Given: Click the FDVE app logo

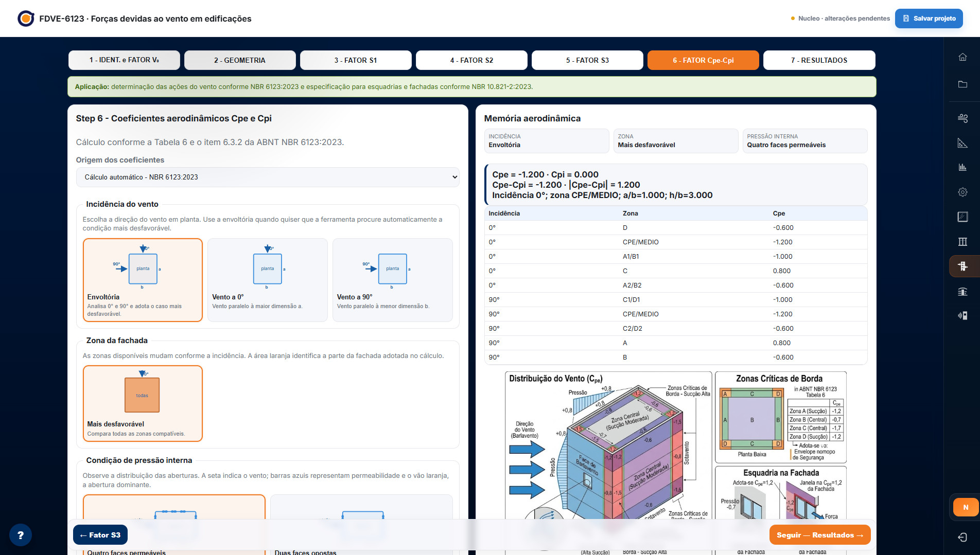Looking at the screenshot, I should tap(26, 19).
